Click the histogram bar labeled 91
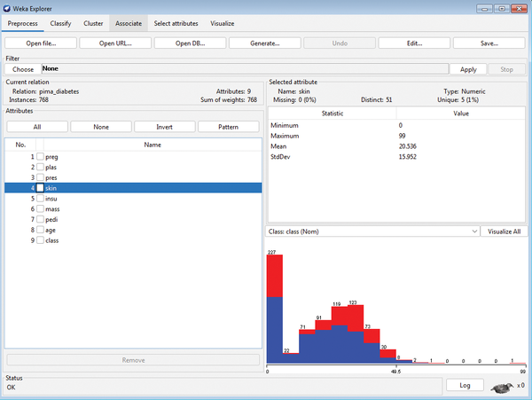The height and width of the screenshot is (400, 532). [x=324, y=341]
